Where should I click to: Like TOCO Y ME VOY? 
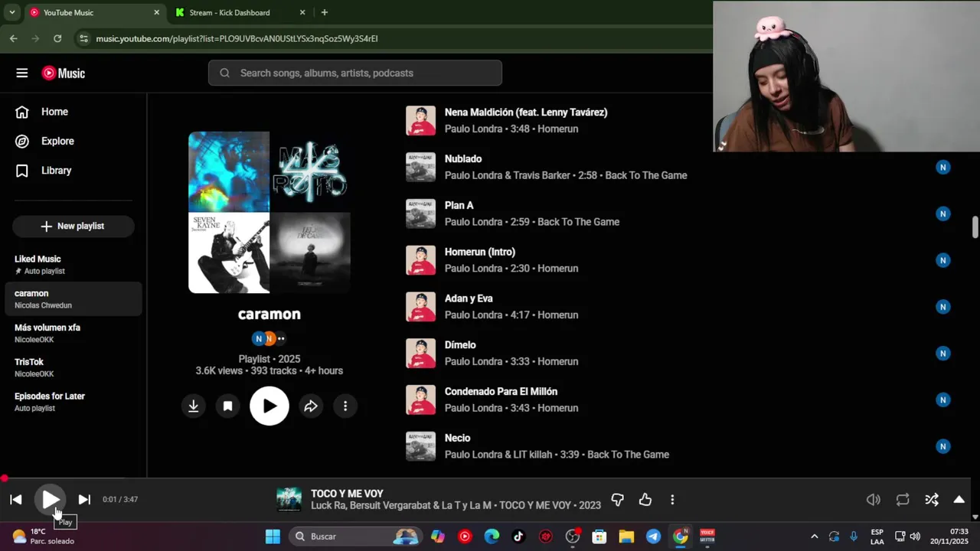645,500
